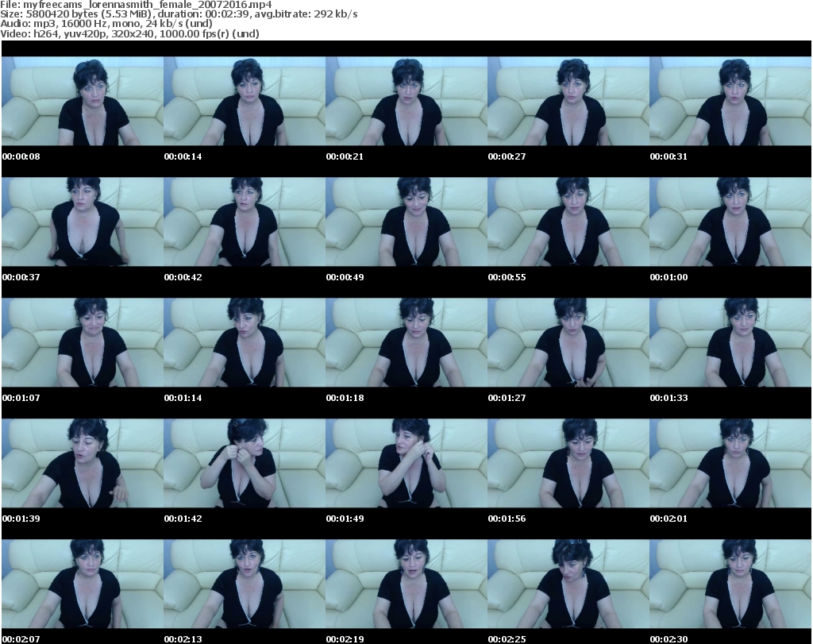Select the thumbnail frame at 00:00:42
Image resolution: width=813 pixels, height=644 pixels.
(x=245, y=222)
